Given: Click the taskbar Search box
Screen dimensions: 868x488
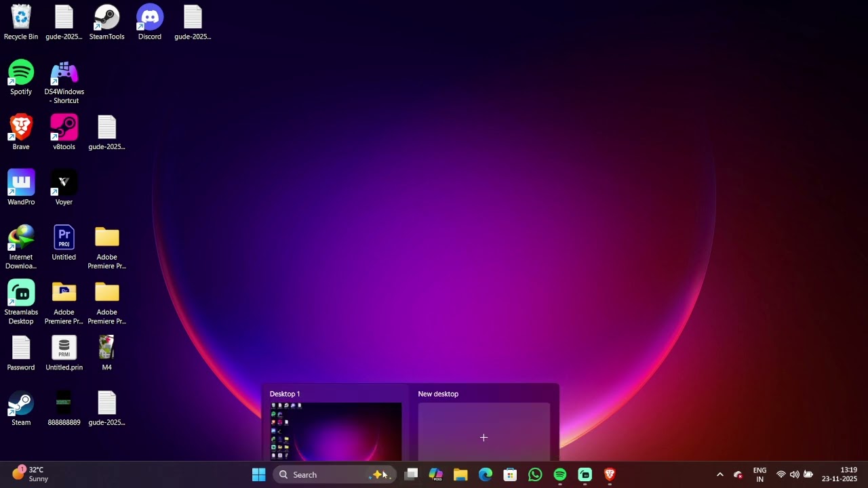Looking at the screenshot, I should pos(333,474).
